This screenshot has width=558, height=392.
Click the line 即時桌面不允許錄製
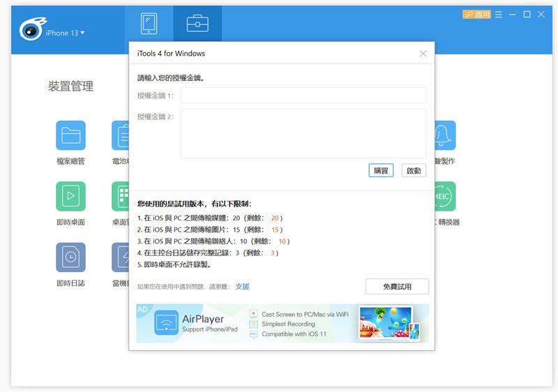pos(175,264)
